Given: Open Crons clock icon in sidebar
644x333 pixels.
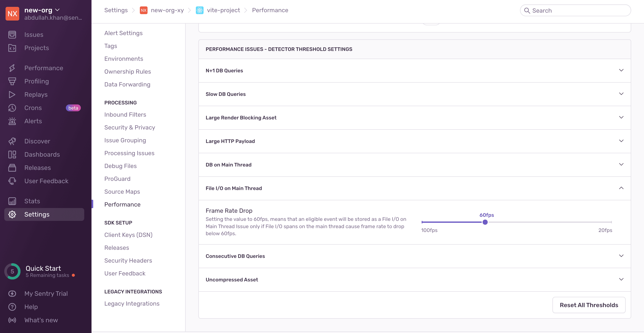Looking at the screenshot, I should point(12,108).
